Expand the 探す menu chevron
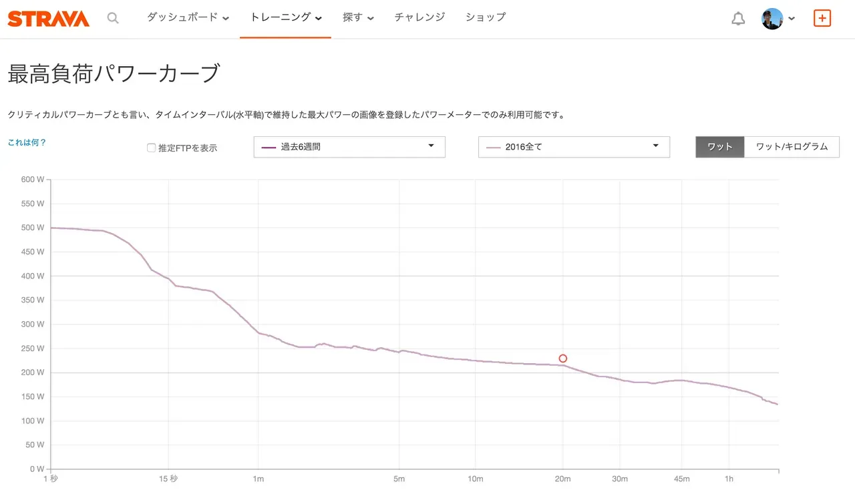This screenshot has height=504, width=855. [371, 18]
